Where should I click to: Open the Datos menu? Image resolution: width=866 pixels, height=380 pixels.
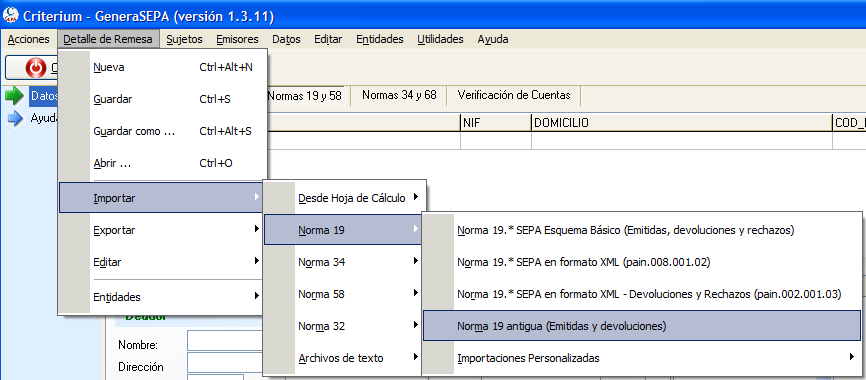click(287, 39)
